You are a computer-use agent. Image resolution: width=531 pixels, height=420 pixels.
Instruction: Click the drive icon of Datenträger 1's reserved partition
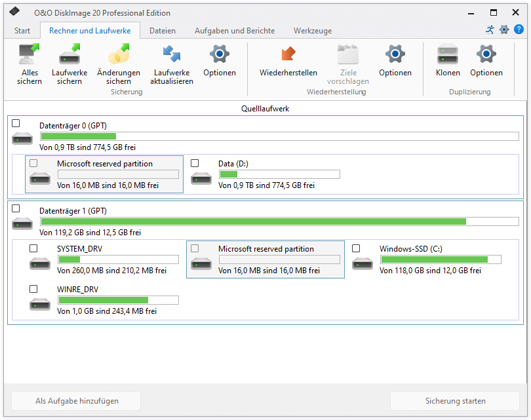pyautogui.click(x=201, y=263)
